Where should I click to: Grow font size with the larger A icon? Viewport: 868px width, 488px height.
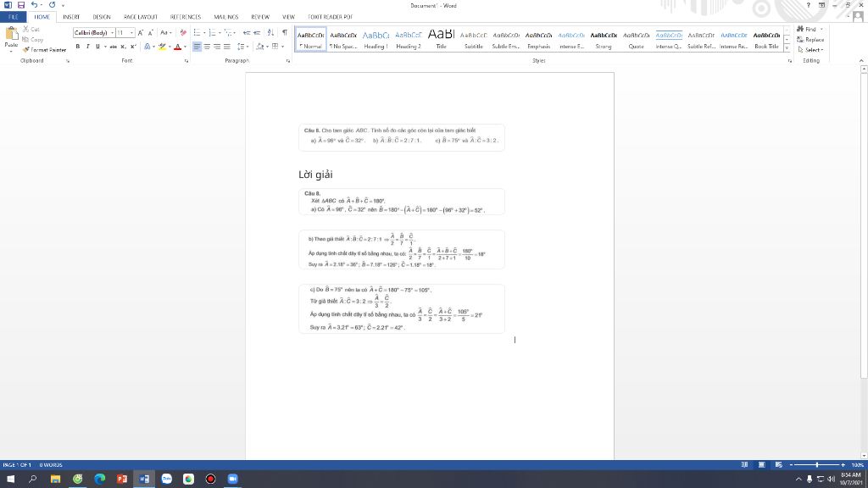[141, 33]
